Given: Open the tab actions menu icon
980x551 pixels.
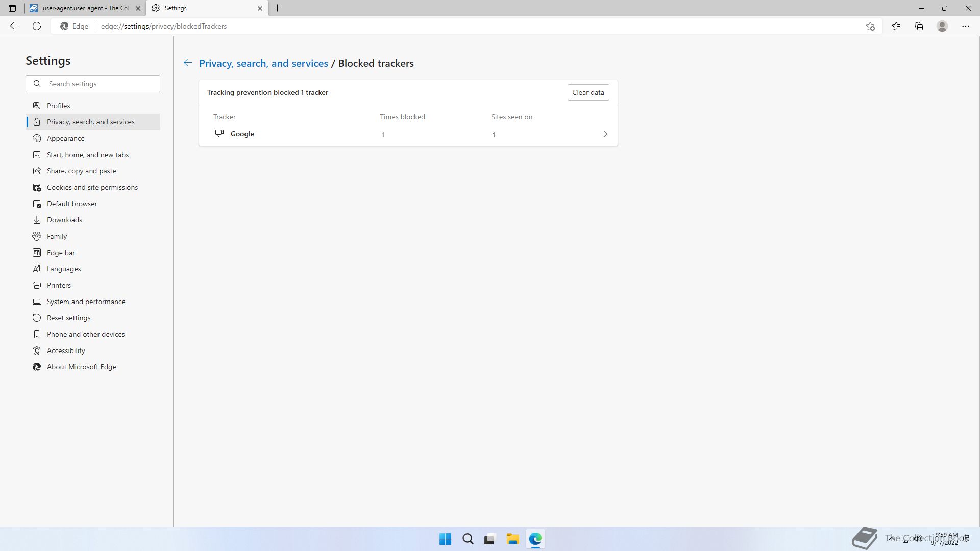Looking at the screenshot, I should 12,8.
